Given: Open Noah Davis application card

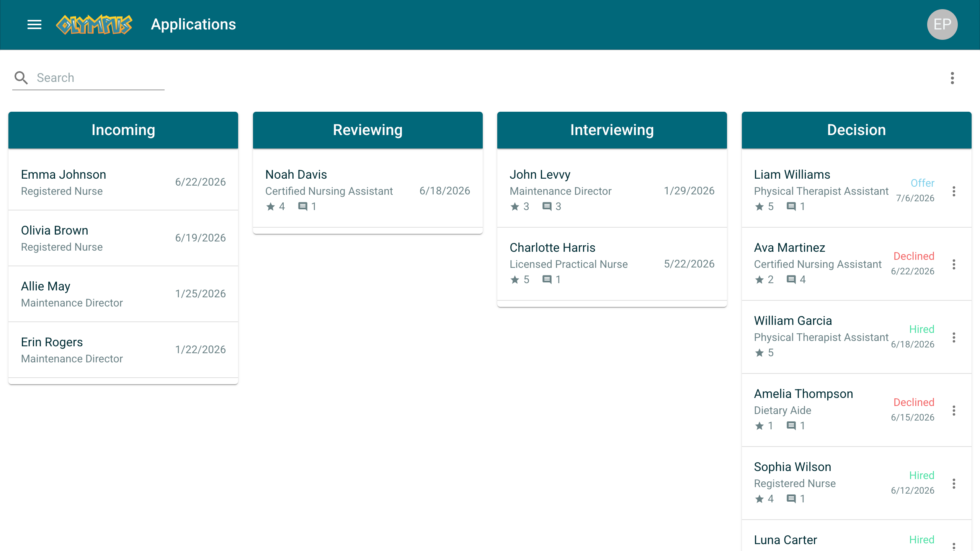Looking at the screenshot, I should (x=368, y=191).
